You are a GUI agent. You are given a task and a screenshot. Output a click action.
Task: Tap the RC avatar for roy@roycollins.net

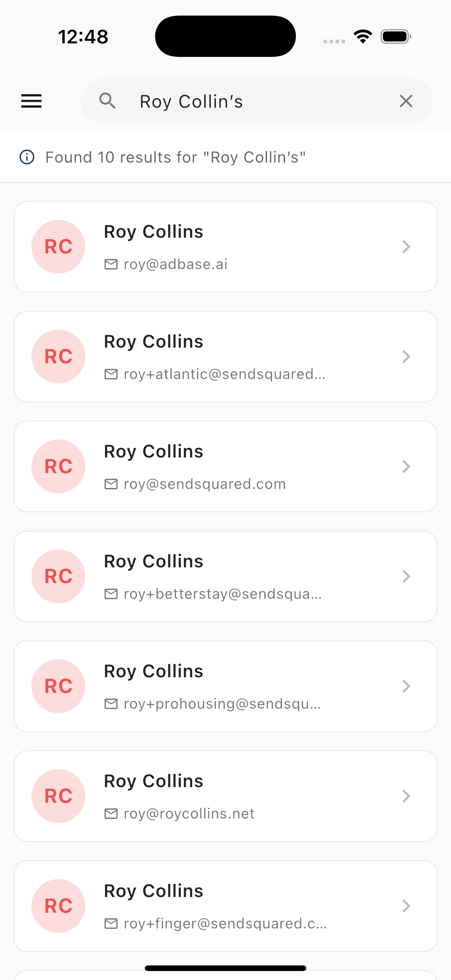[x=58, y=796]
